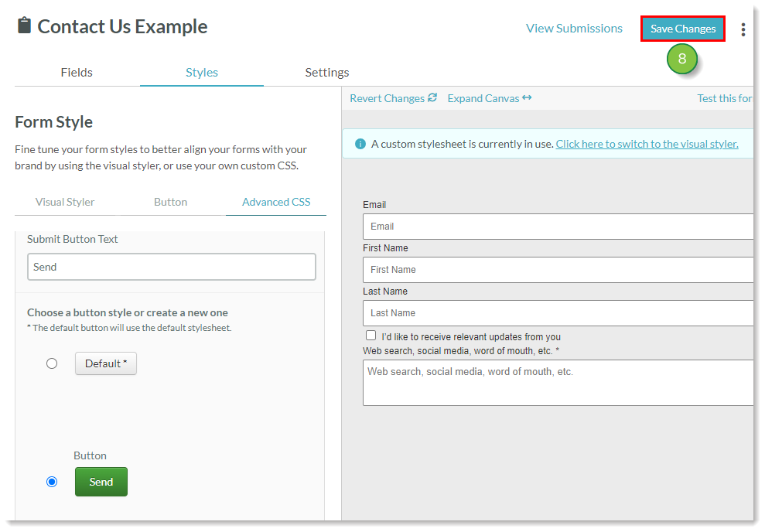The image size is (765, 532).
Task: Select the Advanced CSS sub-tab
Action: tap(276, 202)
